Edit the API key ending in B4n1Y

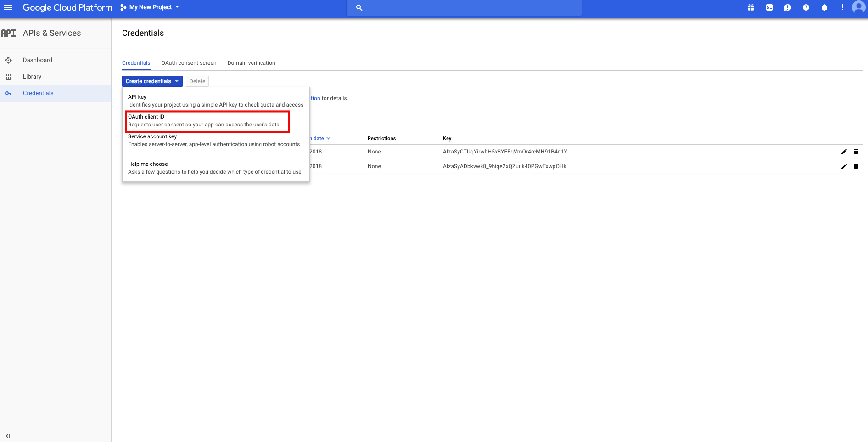tap(844, 152)
